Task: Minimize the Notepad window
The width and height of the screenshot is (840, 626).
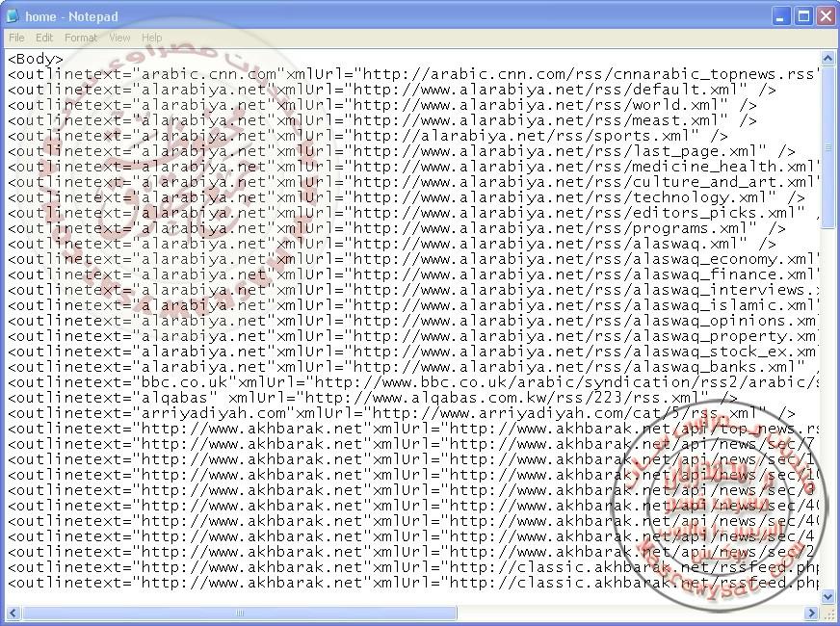Action: coord(780,16)
